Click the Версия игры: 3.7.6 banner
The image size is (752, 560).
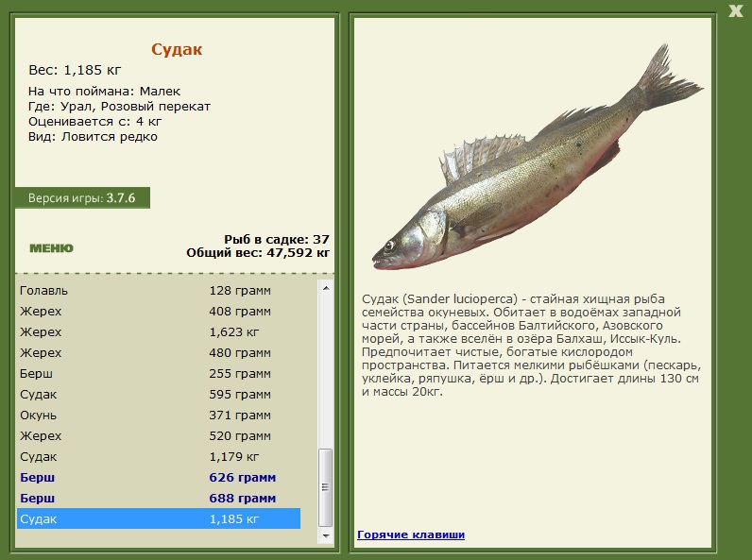[x=82, y=198]
